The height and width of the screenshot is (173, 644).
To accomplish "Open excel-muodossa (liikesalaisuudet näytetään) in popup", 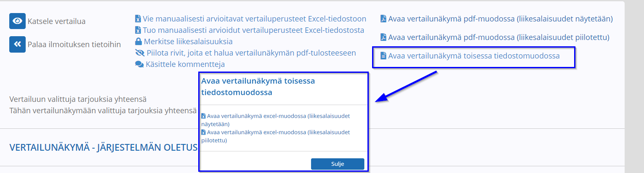I will click(x=275, y=120).
